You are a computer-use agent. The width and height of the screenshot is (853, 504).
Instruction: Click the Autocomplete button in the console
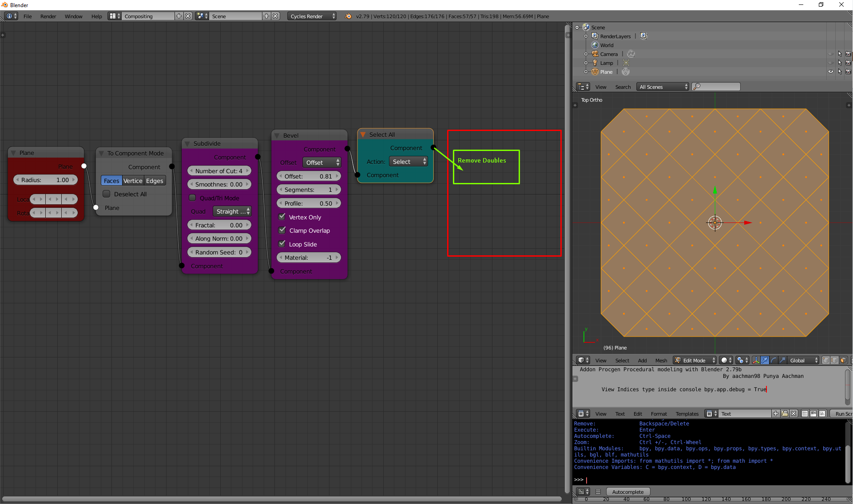click(627, 492)
